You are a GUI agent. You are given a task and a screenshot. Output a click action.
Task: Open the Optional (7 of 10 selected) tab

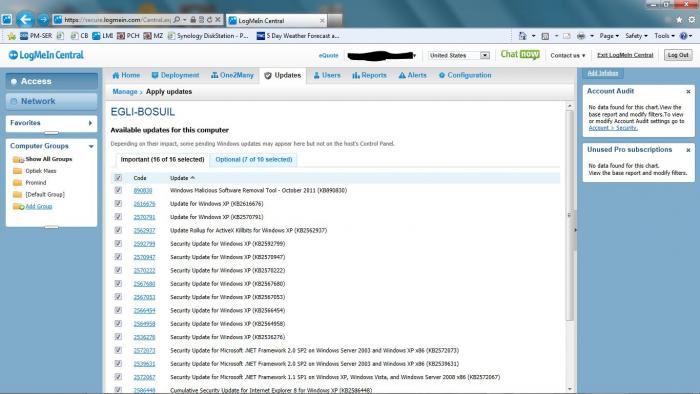[x=254, y=160]
